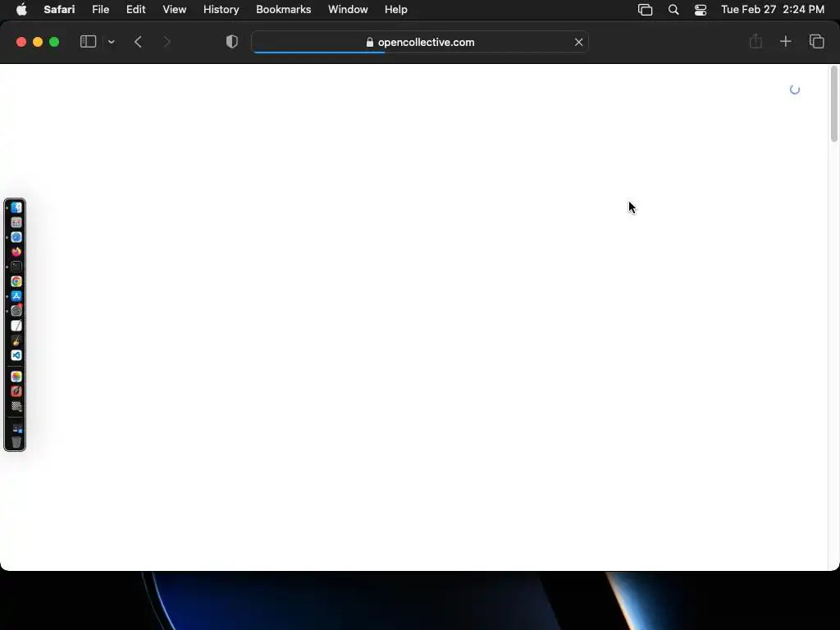Go forward to next page

167,42
